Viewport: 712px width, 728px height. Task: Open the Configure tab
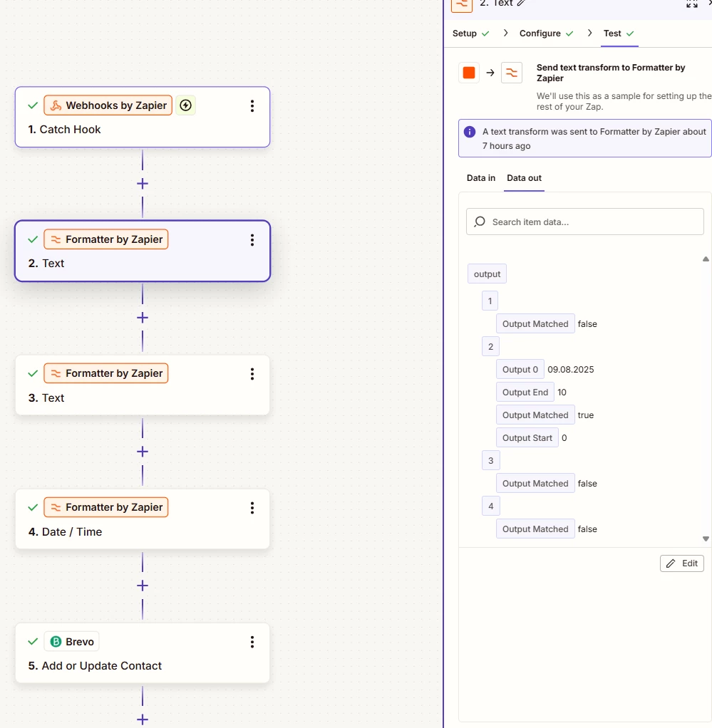coord(546,33)
